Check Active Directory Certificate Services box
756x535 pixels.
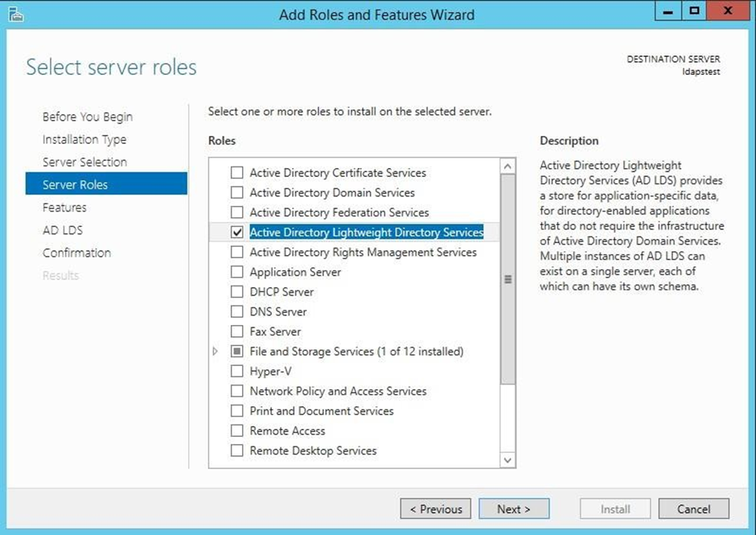[236, 173]
